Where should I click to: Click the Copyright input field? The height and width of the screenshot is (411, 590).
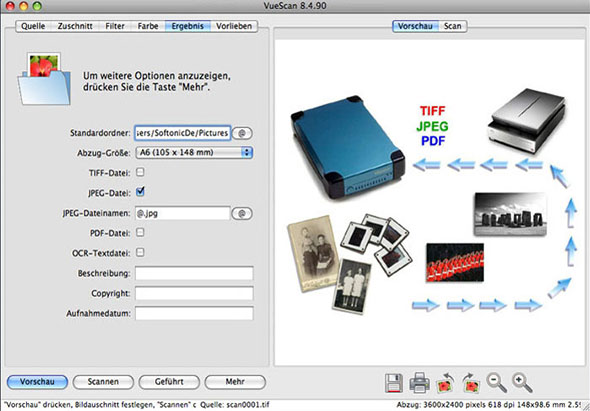(x=194, y=294)
